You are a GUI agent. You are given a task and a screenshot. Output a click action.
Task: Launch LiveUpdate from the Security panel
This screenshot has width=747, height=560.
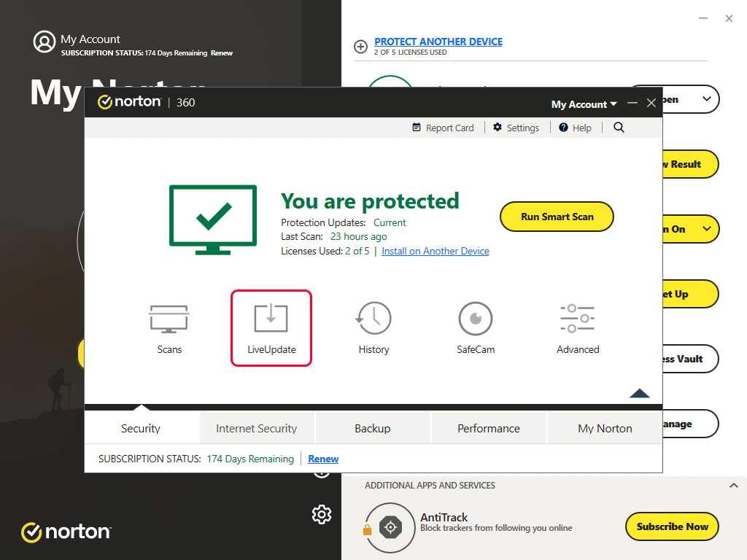tap(271, 328)
